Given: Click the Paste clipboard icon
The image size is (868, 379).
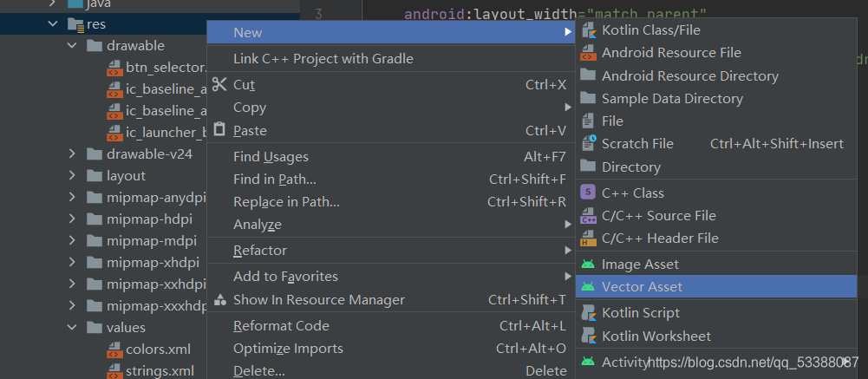Looking at the screenshot, I should (x=219, y=129).
